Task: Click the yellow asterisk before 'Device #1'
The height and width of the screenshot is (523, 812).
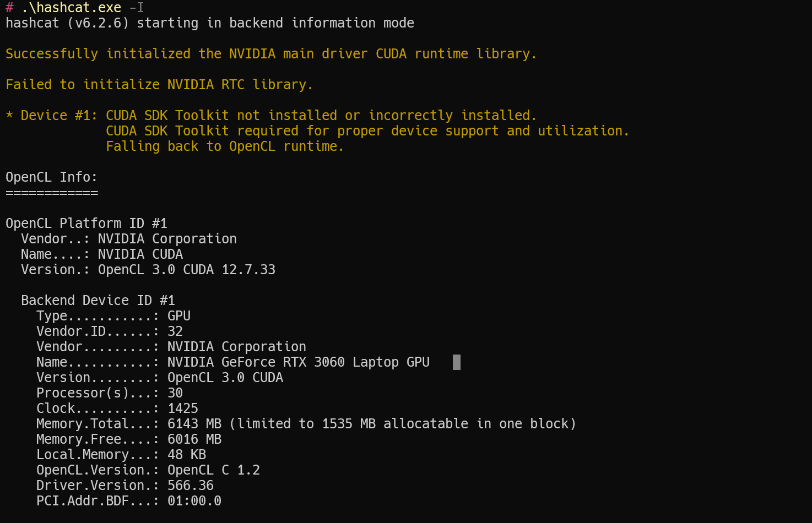Action: (9, 115)
